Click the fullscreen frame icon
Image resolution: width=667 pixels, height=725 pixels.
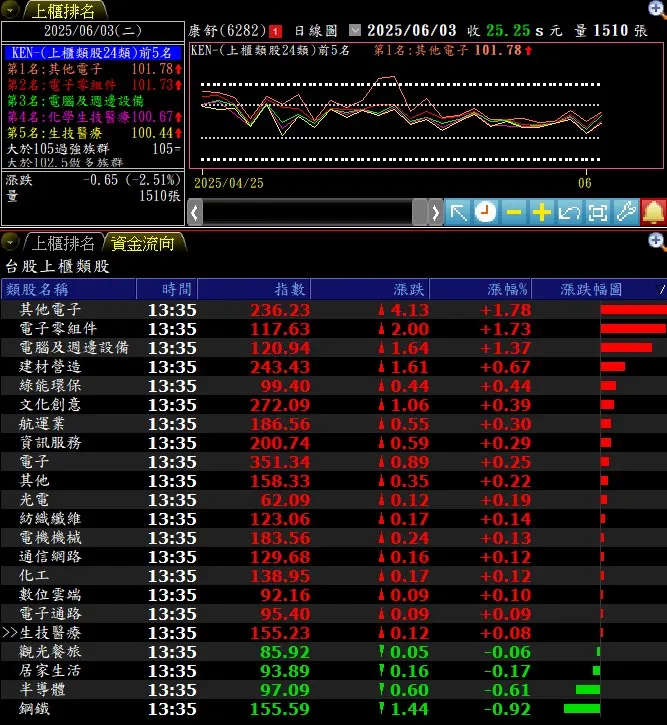pos(598,213)
